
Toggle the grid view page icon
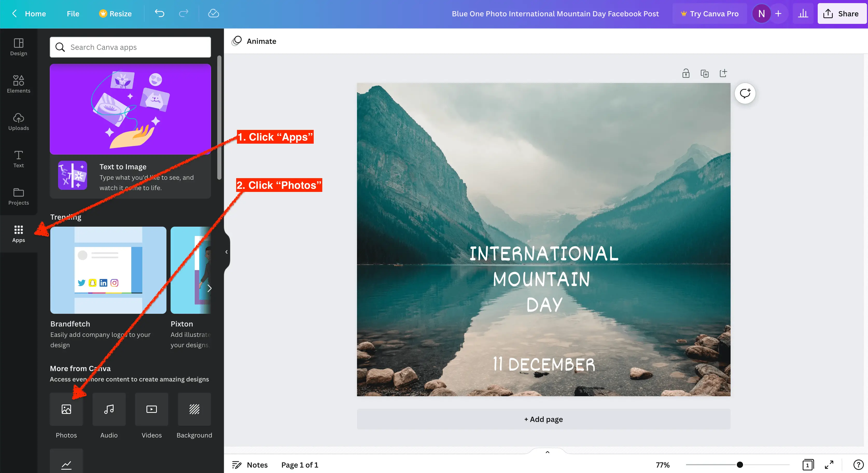808,465
